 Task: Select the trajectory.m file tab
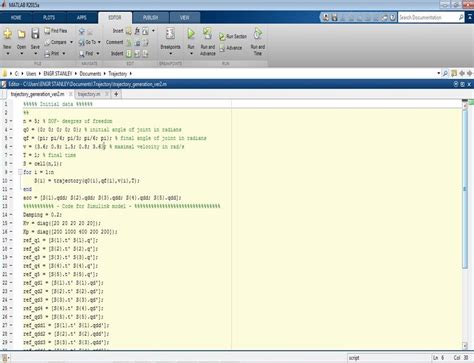(x=89, y=94)
